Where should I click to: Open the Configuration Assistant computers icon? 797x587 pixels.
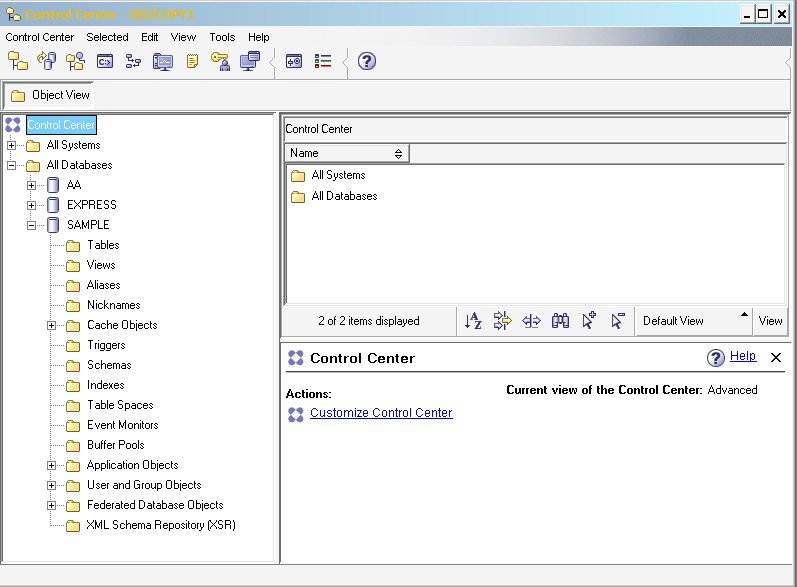tap(250, 61)
